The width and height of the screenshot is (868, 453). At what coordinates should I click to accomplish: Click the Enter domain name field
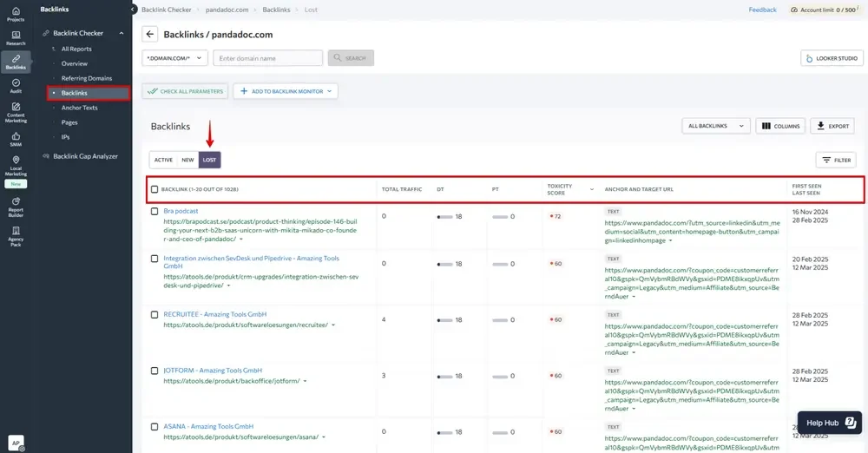(267, 58)
